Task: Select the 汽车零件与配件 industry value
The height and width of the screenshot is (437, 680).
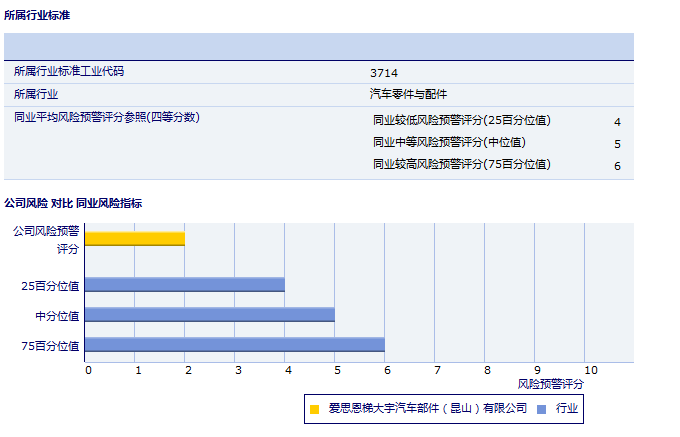Action: [x=408, y=94]
